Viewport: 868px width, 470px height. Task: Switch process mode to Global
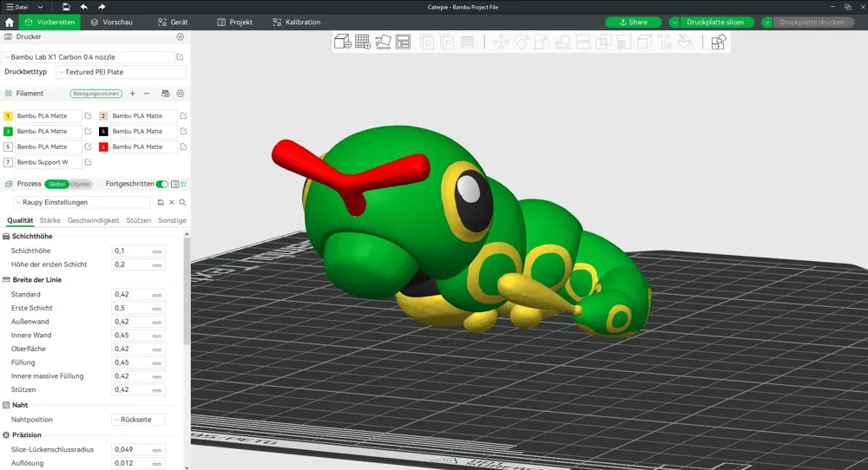pyautogui.click(x=56, y=184)
